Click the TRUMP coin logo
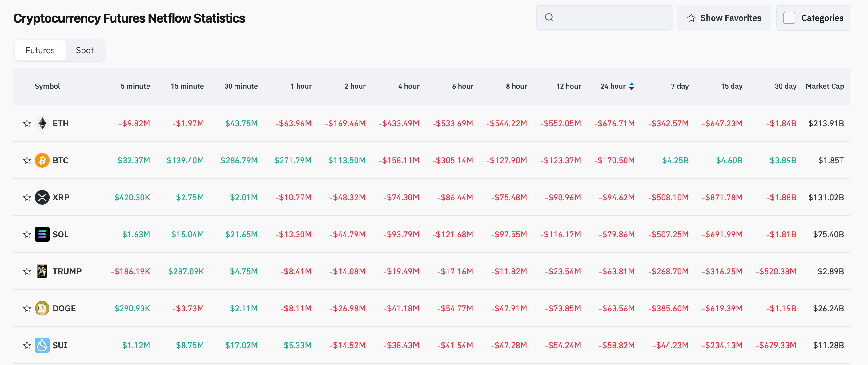The width and height of the screenshot is (868, 365). point(42,271)
